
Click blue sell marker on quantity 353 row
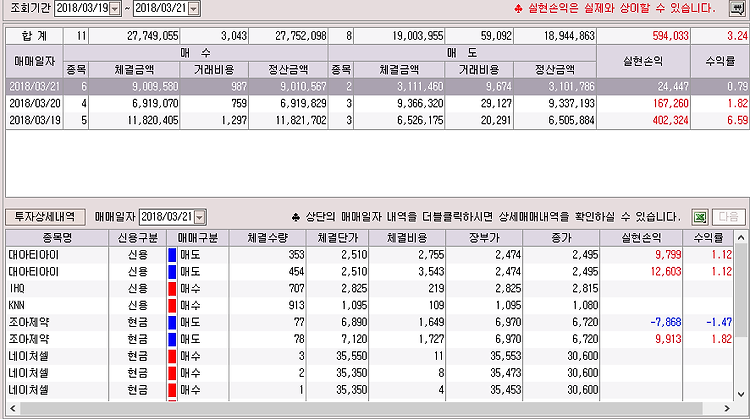pos(172,255)
